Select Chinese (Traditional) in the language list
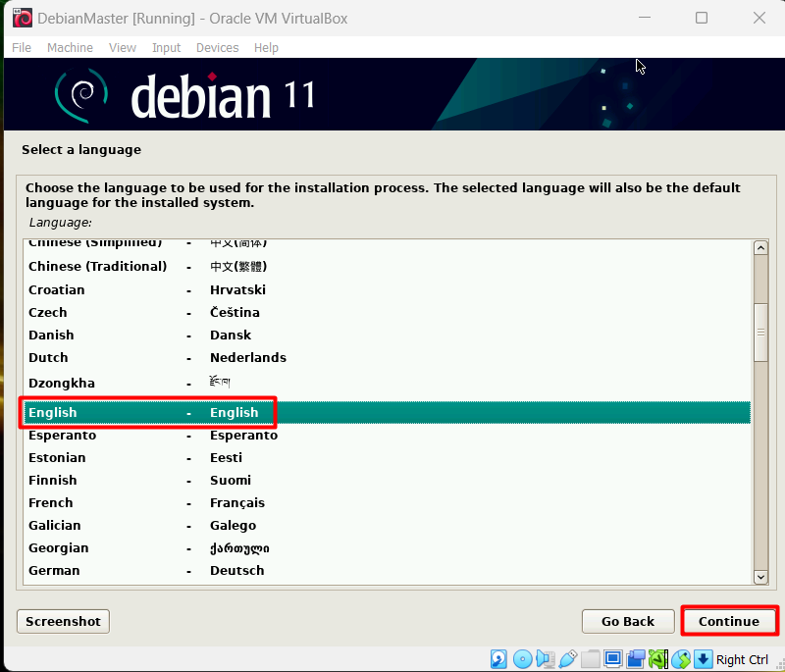This screenshot has height=672, width=785. click(x=387, y=266)
